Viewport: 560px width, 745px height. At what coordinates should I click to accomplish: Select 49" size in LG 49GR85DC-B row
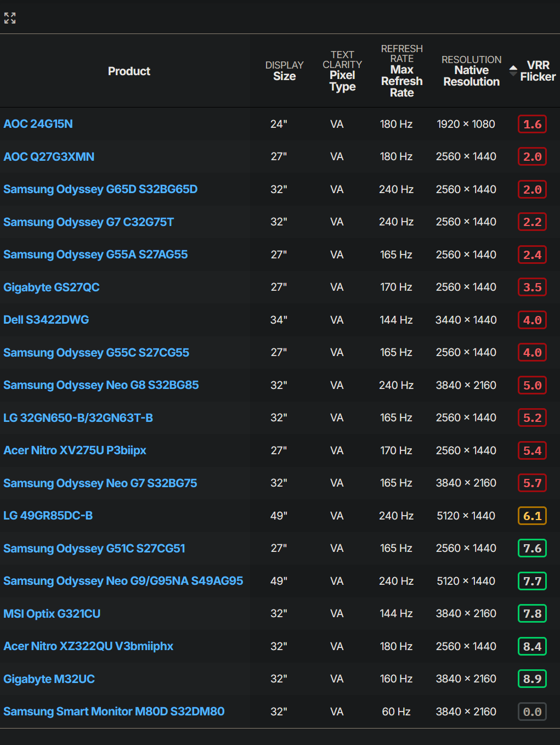point(279,516)
